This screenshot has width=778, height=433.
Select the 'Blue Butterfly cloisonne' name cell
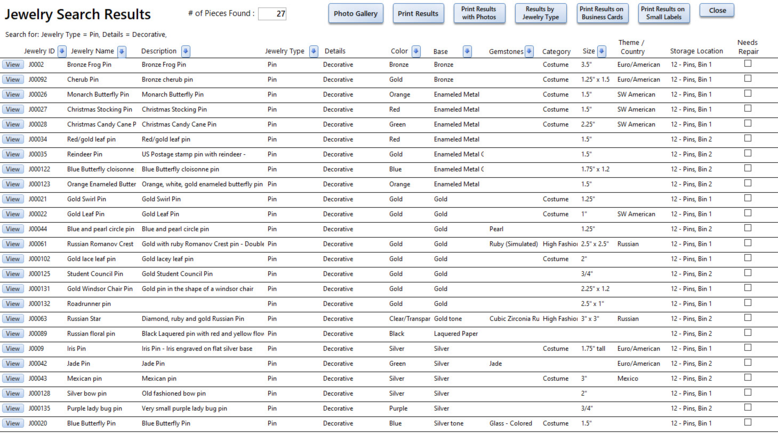tap(101, 169)
